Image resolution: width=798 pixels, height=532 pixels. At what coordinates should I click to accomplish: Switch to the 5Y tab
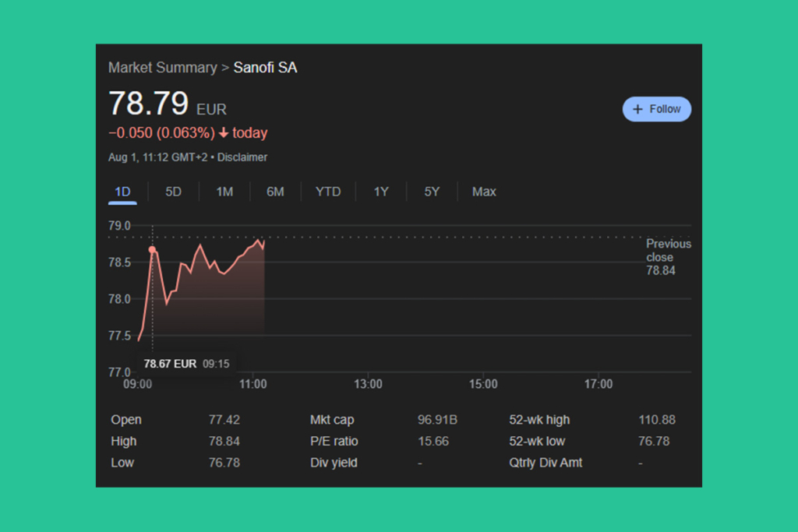(x=432, y=192)
